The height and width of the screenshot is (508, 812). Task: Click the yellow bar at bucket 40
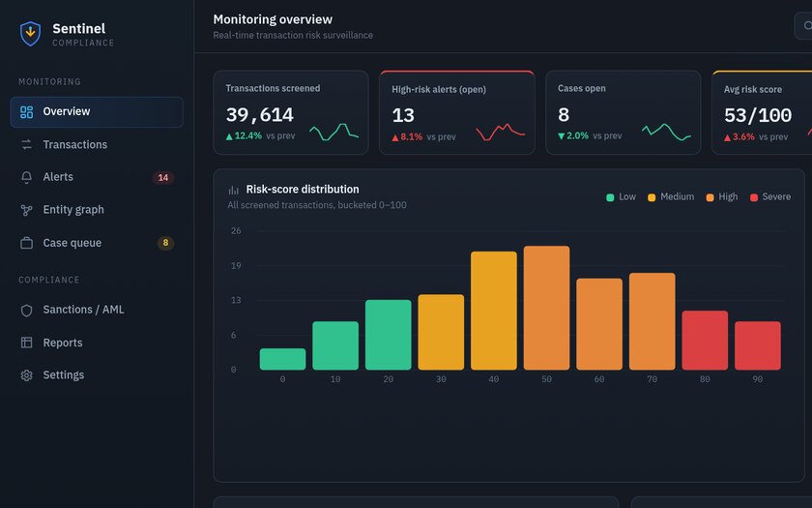(x=494, y=311)
